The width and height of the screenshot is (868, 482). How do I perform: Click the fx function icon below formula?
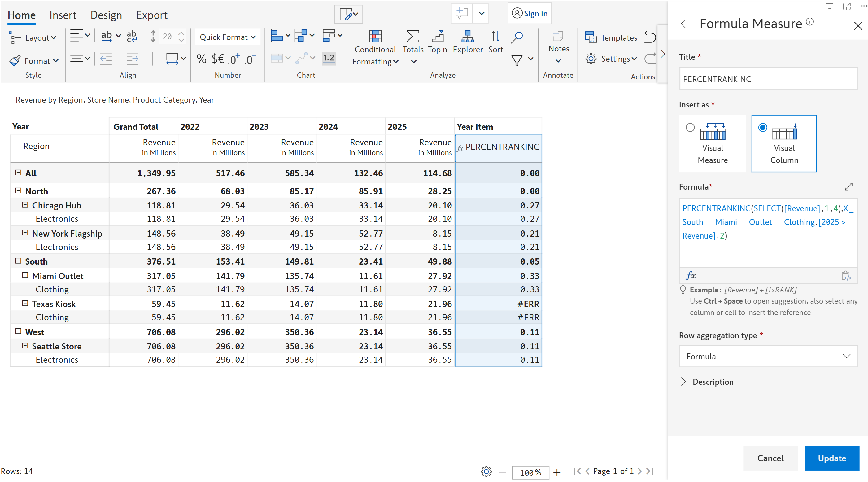(691, 275)
